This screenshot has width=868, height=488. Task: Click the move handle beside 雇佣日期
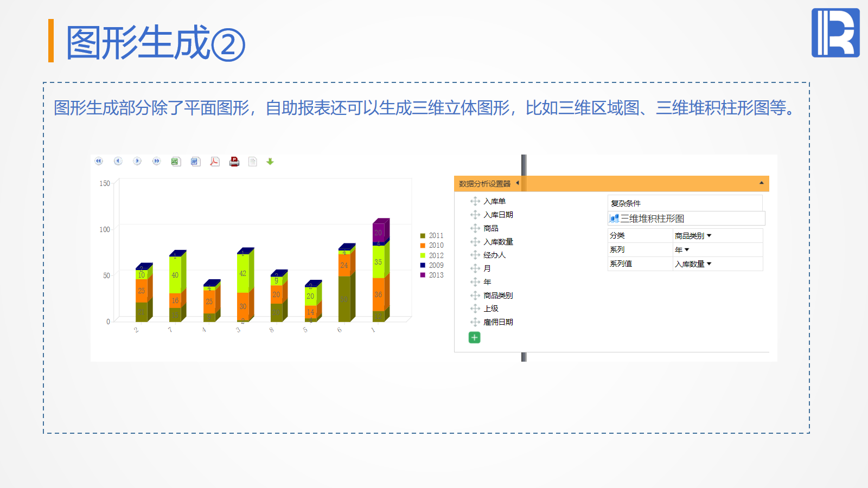click(475, 322)
